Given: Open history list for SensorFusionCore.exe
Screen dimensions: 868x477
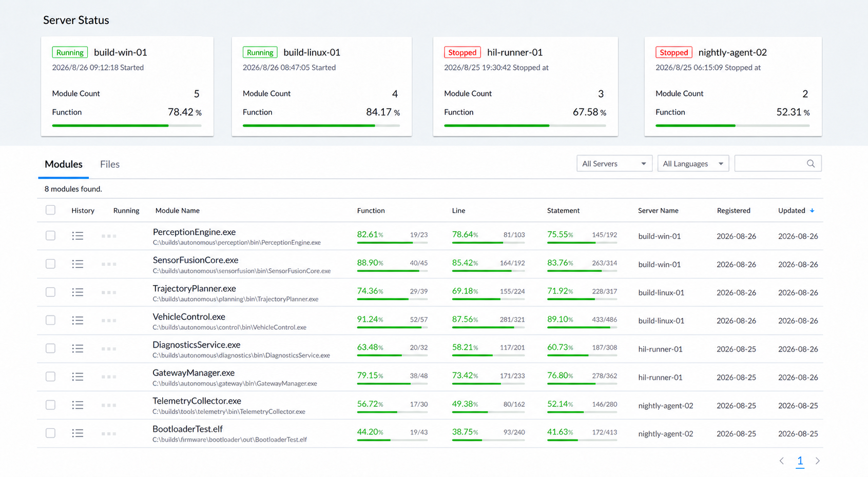Looking at the screenshot, I should pos(78,264).
